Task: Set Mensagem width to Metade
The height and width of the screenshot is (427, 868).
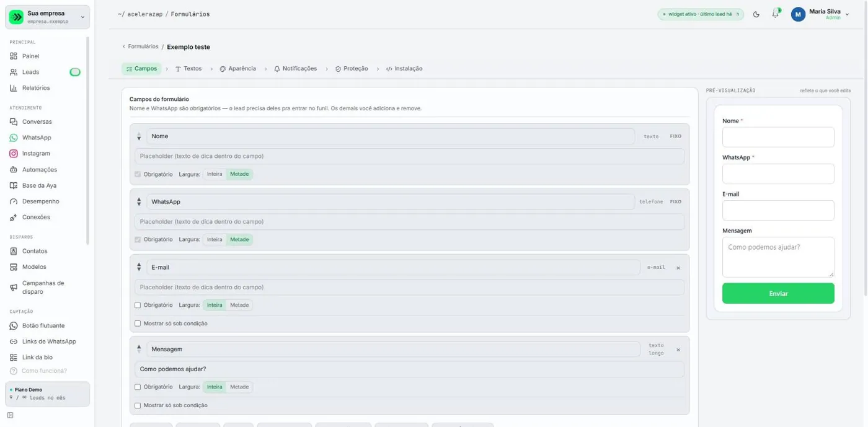Action: pos(239,387)
